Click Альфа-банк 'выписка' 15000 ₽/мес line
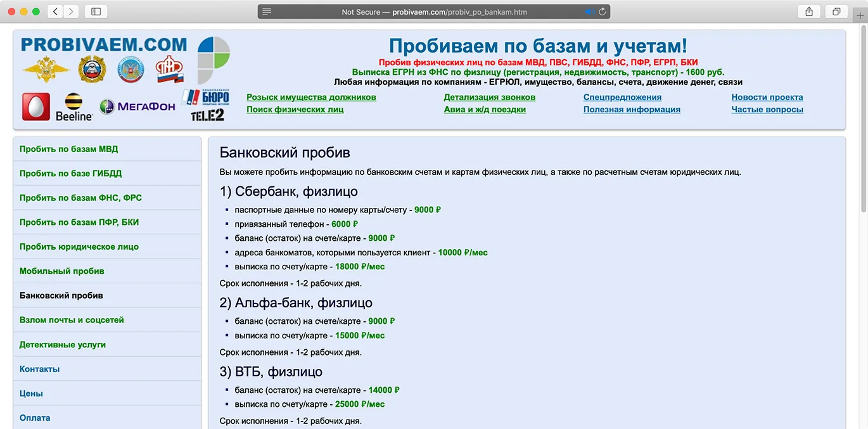The width and height of the screenshot is (868, 429). 309,335
